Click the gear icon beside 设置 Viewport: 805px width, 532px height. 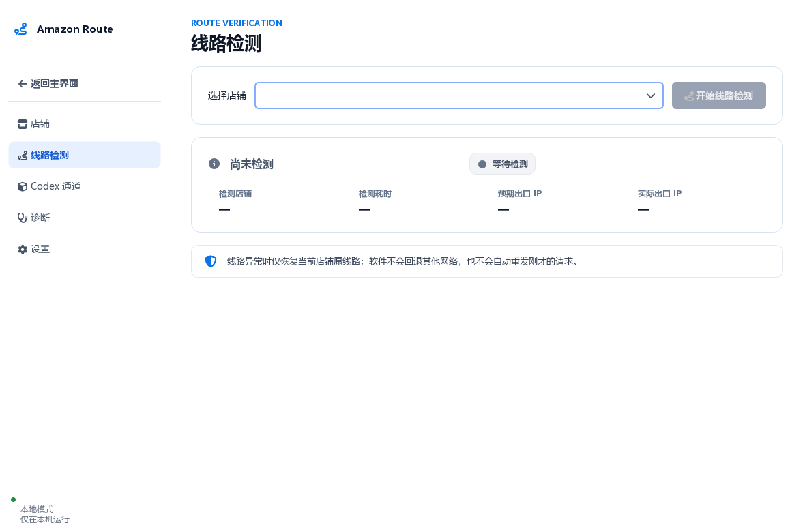22,250
